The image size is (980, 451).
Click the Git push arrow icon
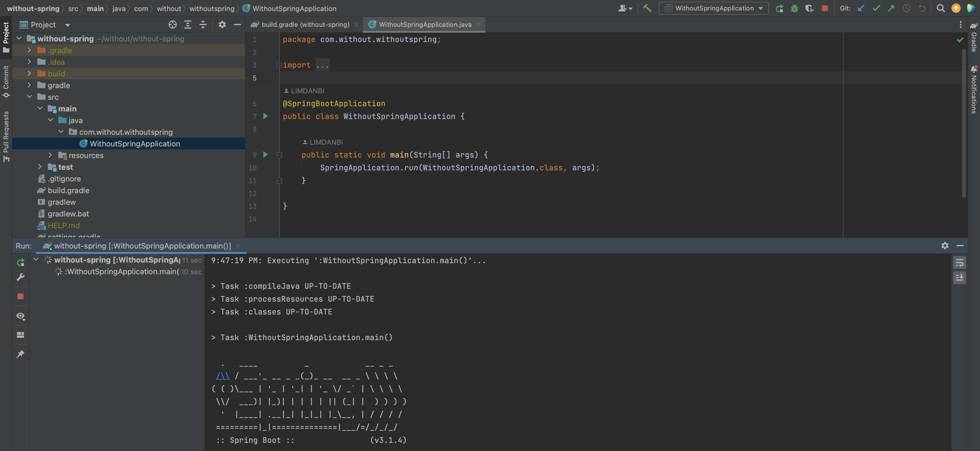(891, 8)
